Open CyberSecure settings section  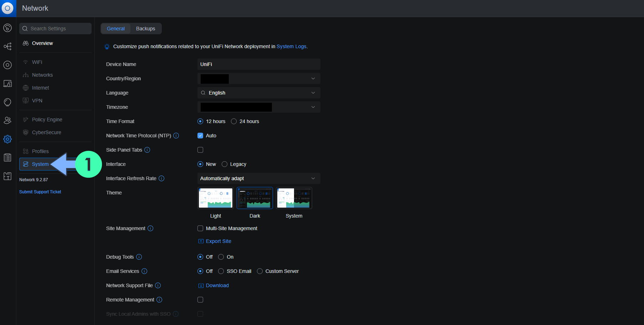[55, 132]
